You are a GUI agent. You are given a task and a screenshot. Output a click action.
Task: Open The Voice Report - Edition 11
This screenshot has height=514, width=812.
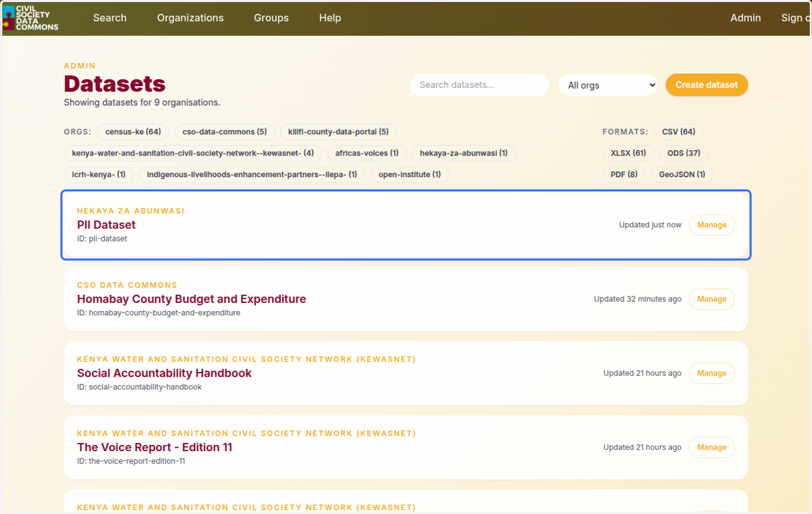click(x=155, y=447)
